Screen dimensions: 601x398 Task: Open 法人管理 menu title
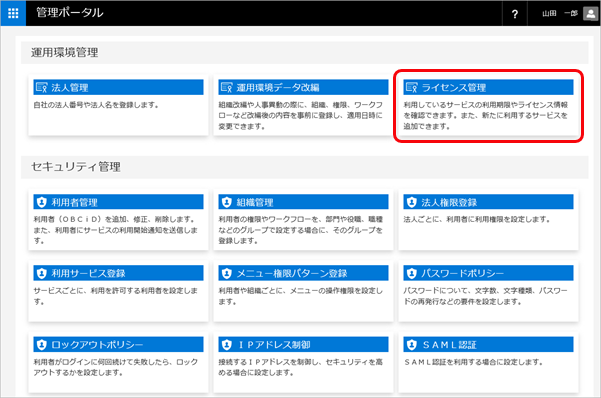[x=70, y=88]
